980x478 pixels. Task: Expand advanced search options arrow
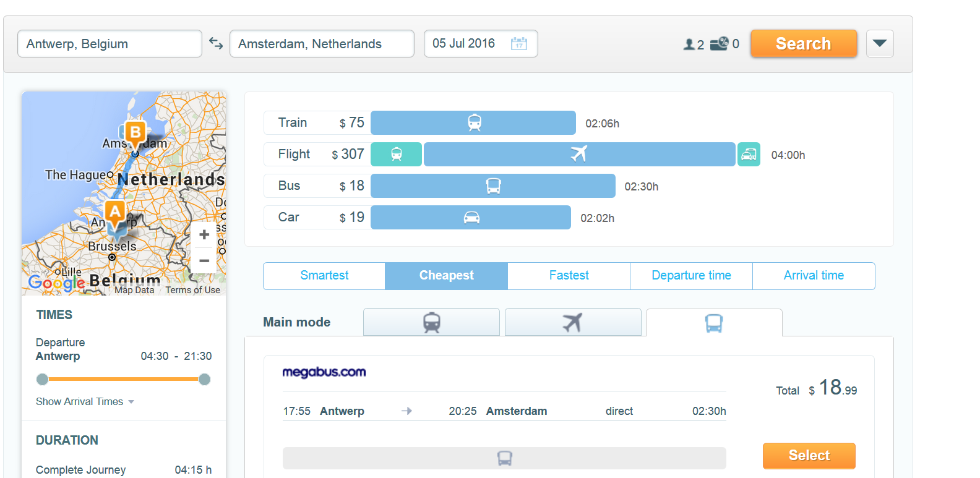coord(880,43)
